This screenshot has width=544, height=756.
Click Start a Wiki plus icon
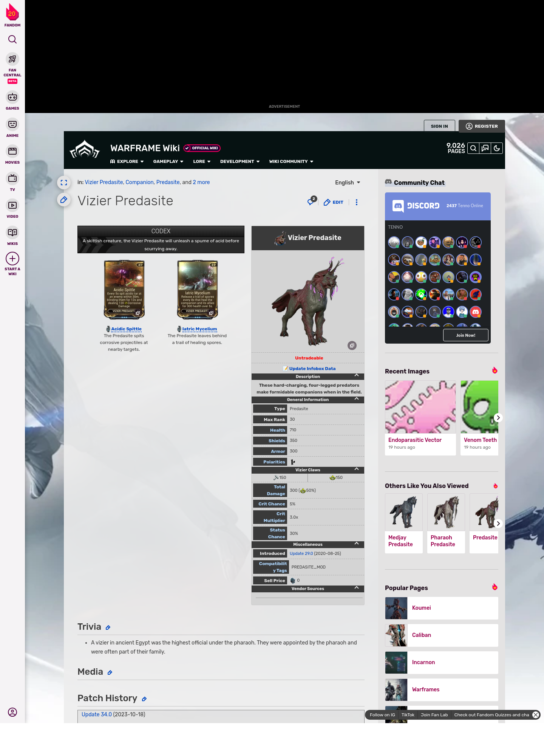click(12, 259)
